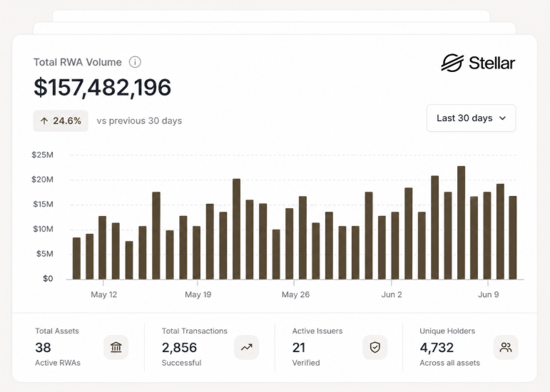
Task: Click the bank building icon for Total Assets
Action: click(116, 347)
